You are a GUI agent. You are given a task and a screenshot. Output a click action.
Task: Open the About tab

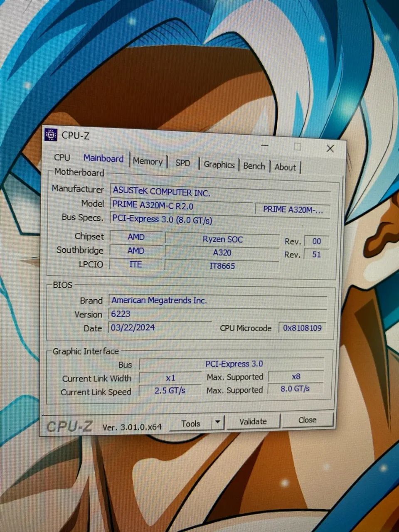point(285,167)
